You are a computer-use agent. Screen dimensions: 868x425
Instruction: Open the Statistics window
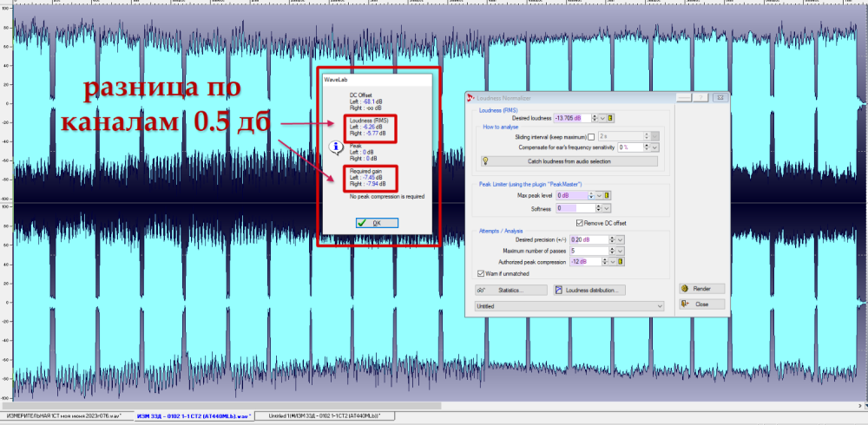coord(511,290)
